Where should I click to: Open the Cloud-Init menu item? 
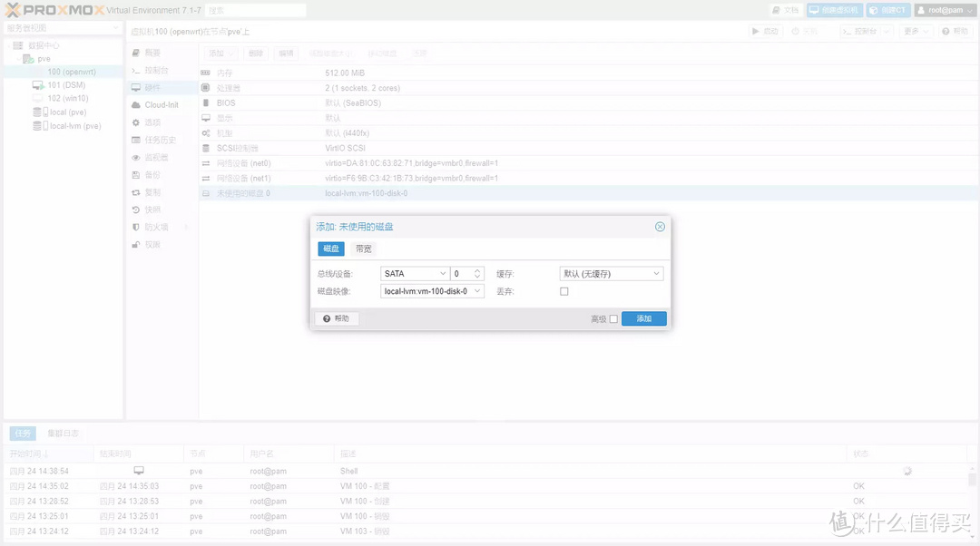[162, 105]
